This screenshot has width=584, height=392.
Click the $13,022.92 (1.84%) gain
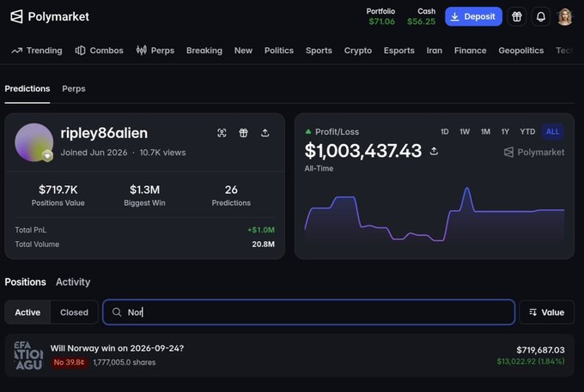pos(531,361)
